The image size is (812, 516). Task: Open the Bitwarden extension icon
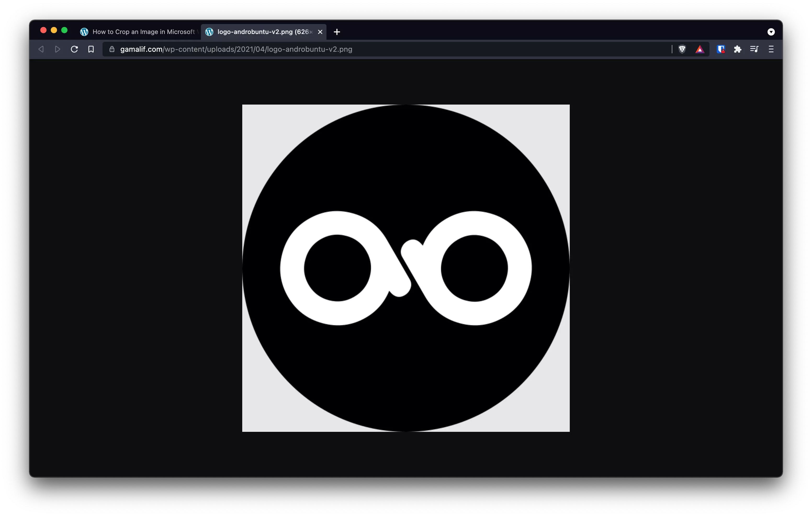(721, 49)
